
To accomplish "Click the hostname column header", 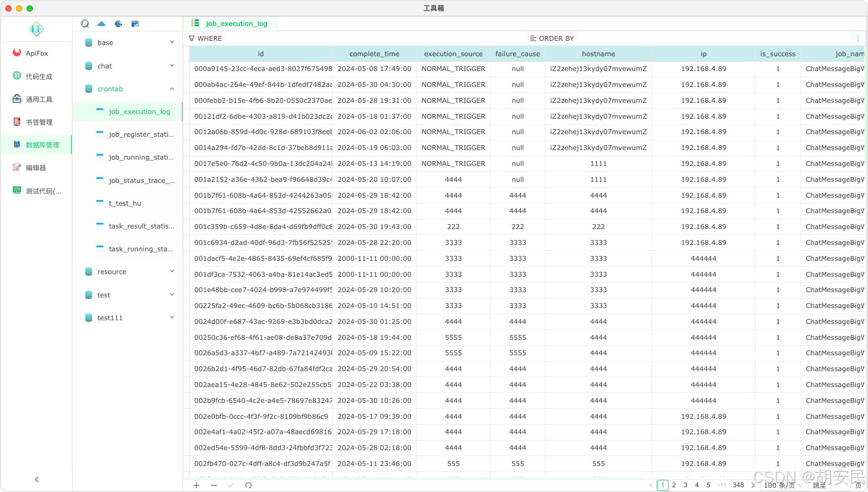I will 598,54.
